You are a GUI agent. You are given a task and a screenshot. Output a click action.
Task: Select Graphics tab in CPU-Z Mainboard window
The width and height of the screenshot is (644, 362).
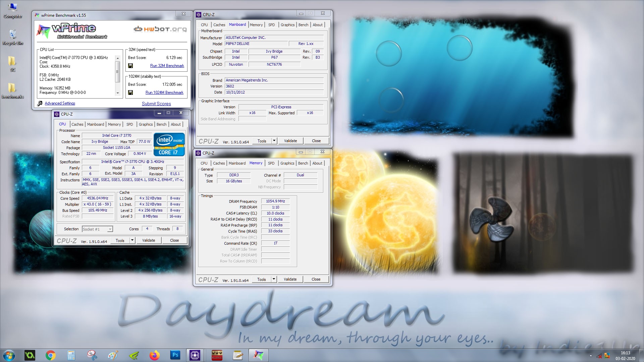(x=287, y=25)
